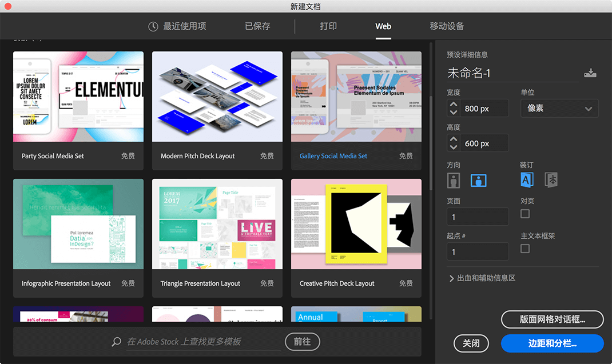
Task: Click Infographic Presentation Layout title
Action: pos(66,283)
